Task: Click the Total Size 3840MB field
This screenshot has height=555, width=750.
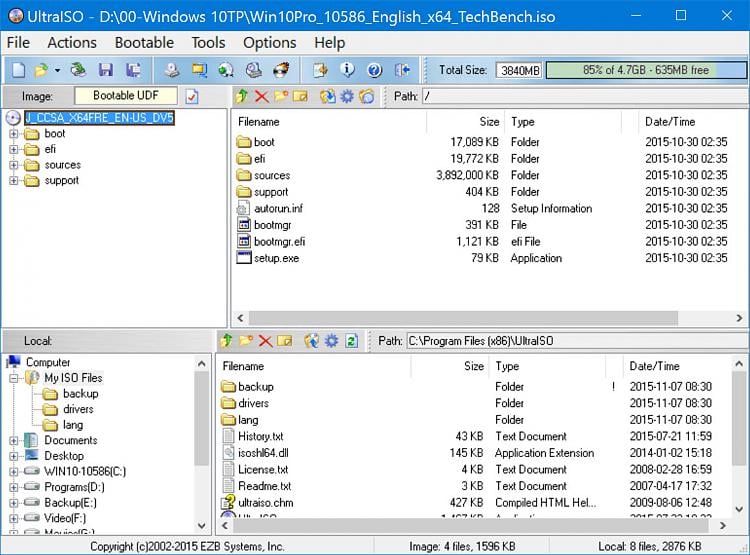Action: [519, 71]
